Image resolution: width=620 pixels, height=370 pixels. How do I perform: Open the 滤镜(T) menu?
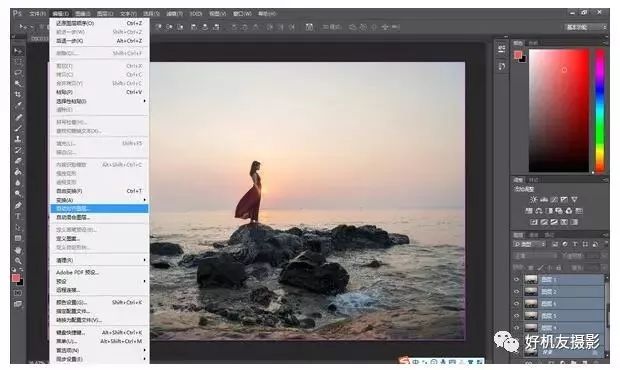click(x=174, y=14)
